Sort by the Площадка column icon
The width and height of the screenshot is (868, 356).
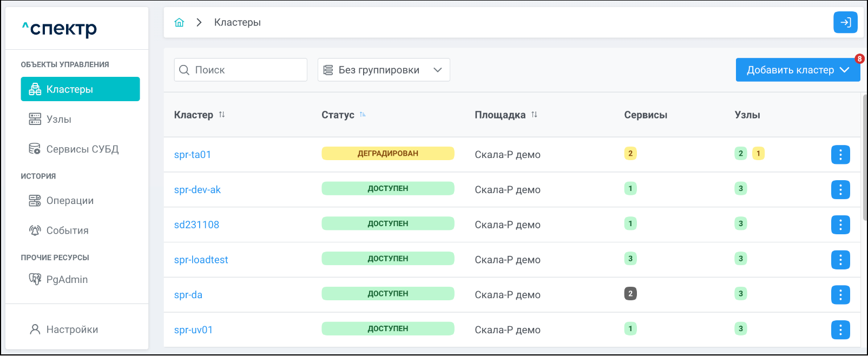[534, 115]
